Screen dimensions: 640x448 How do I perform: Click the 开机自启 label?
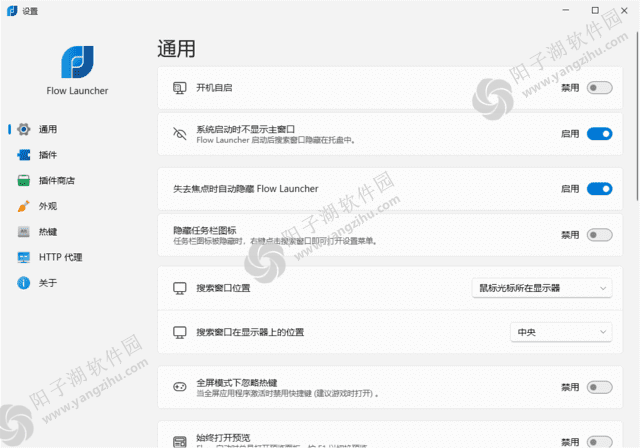[214, 88]
